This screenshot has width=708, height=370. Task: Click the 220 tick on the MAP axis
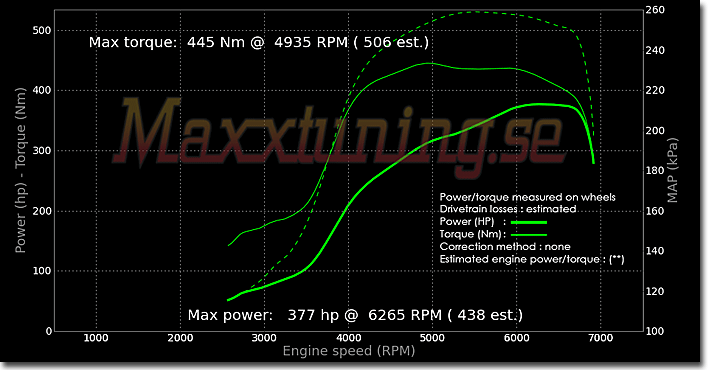click(655, 90)
